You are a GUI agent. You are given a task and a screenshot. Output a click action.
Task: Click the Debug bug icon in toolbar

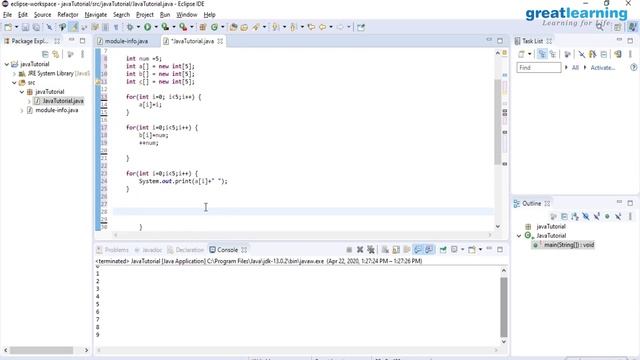pyautogui.click(x=130, y=27)
